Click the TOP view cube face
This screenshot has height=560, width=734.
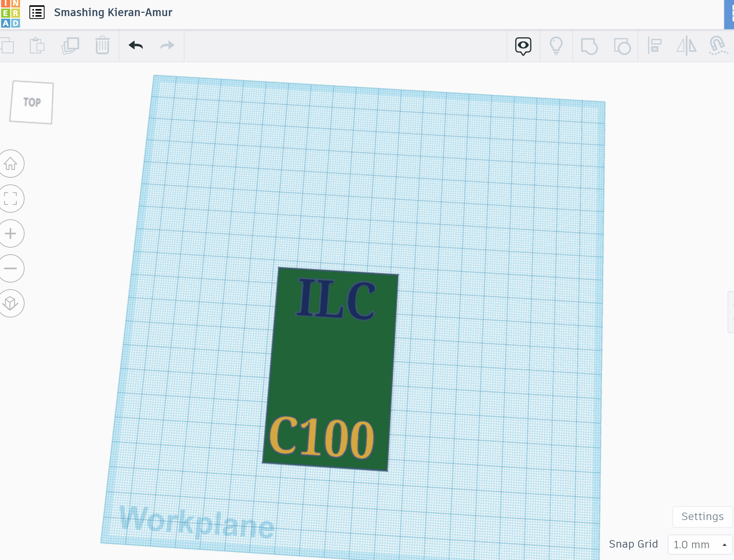(x=32, y=102)
